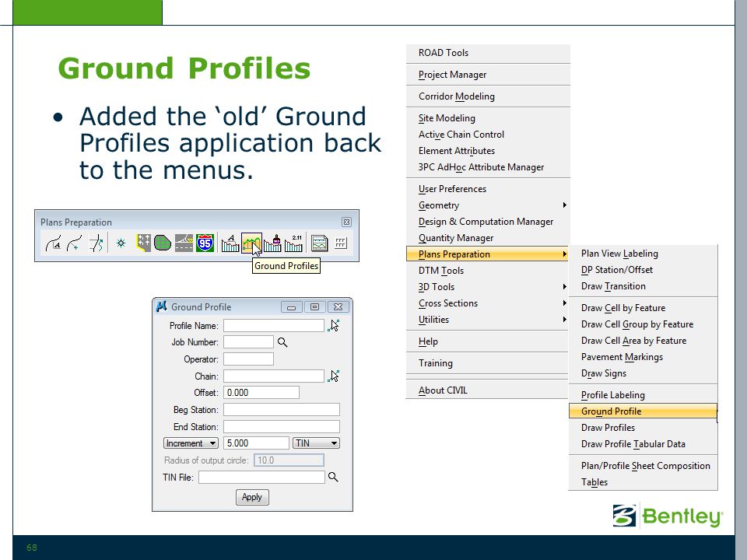Click the Offset field showing 0.000
The height and width of the screenshot is (560, 747).
[x=261, y=393]
